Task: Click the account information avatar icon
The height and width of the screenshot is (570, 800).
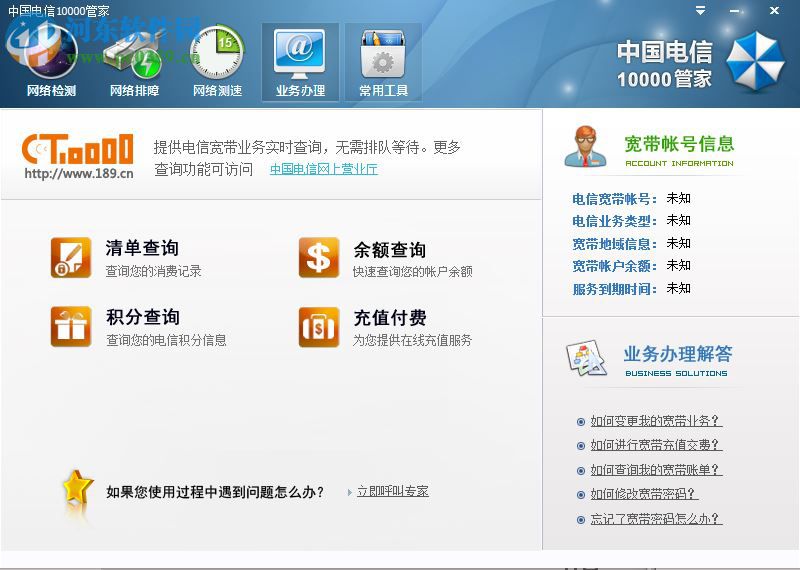Action: click(x=586, y=147)
